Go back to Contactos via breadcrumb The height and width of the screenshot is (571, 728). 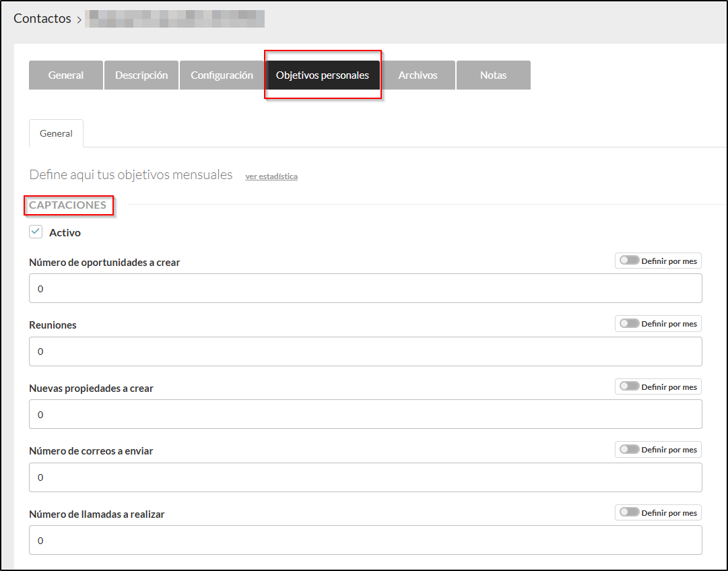(x=42, y=19)
